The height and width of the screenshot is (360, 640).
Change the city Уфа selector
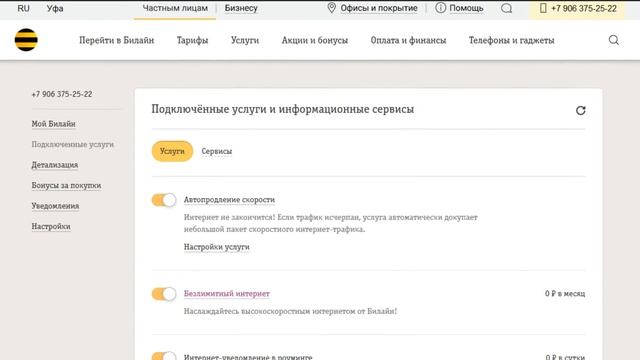point(55,8)
